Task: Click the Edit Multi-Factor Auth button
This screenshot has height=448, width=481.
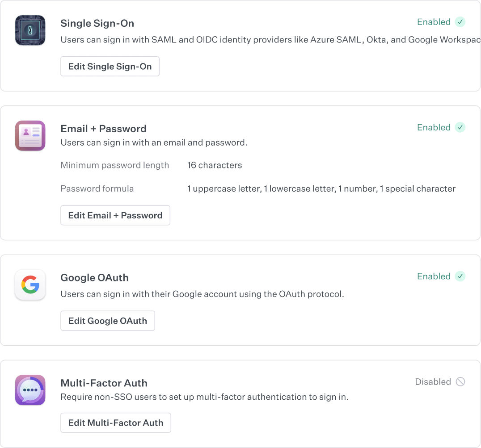Action: click(115, 423)
